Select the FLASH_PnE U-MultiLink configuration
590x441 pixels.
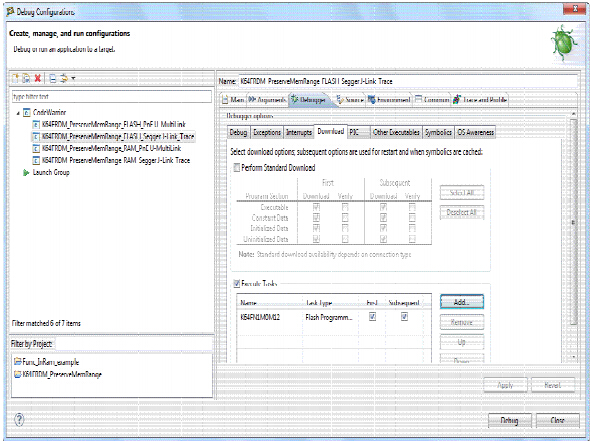114,124
